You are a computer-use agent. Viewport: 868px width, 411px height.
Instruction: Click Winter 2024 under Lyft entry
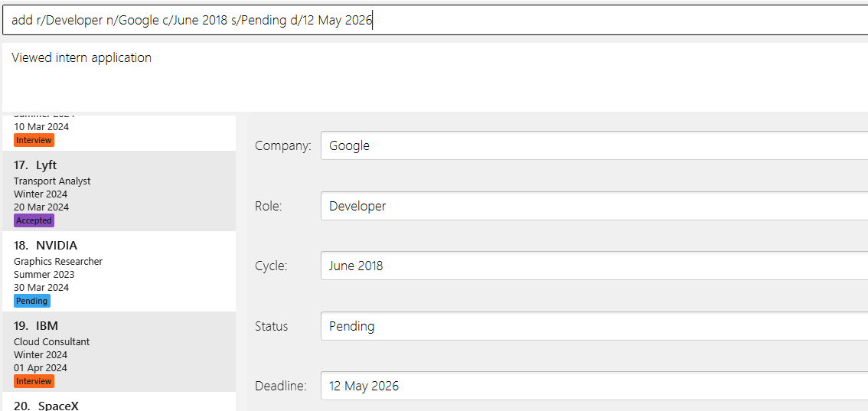click(x=41, y=194)
